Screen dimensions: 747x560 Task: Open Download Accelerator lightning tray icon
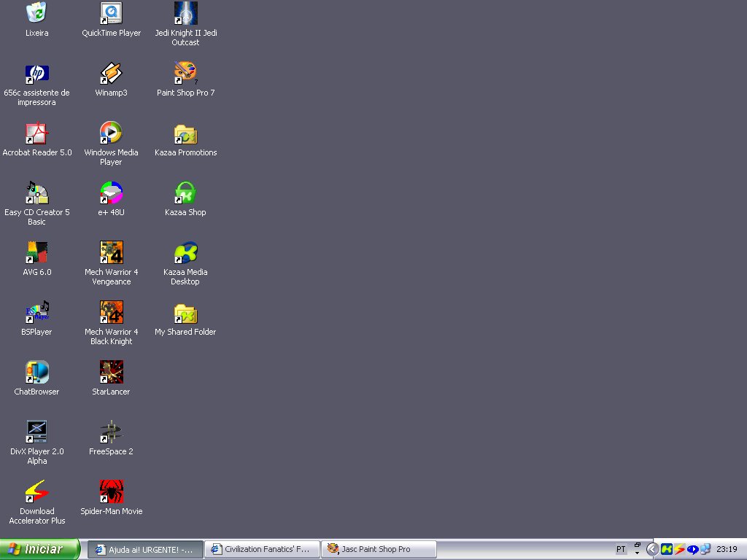pos(679,550)
